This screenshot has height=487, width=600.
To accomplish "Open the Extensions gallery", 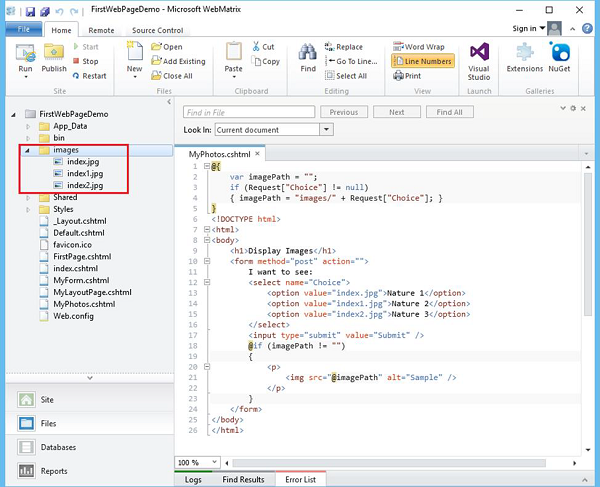I will coord(525,52).
